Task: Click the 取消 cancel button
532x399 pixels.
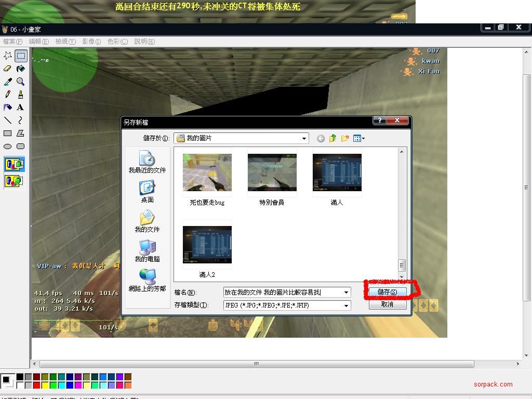Action: [387, 304]
